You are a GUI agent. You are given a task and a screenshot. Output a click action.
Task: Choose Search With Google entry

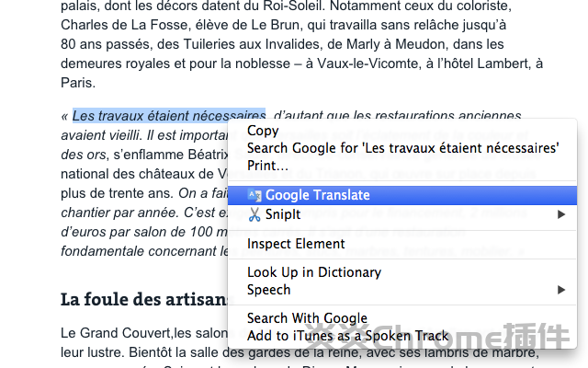[x=307, y=318]
